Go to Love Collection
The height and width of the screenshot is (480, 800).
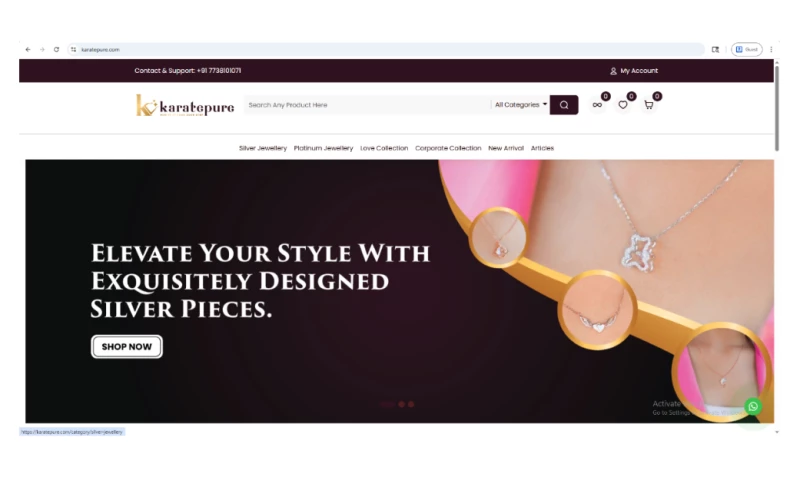coord(384,148)
